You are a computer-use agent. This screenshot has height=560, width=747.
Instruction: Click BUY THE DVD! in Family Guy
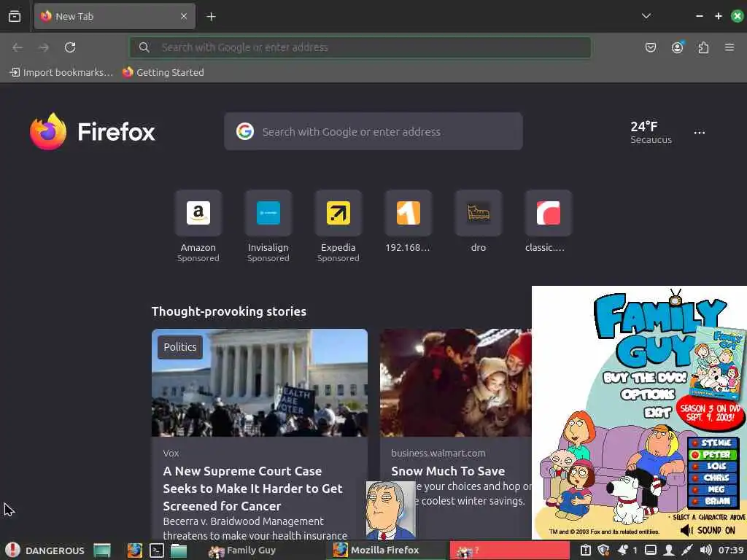(x=645, y=378)
